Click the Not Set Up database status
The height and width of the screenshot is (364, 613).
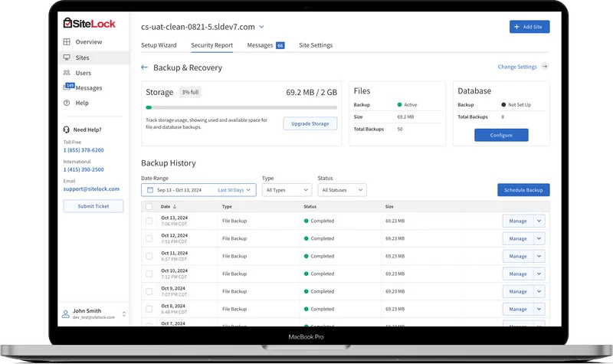[x=516, y=105]
